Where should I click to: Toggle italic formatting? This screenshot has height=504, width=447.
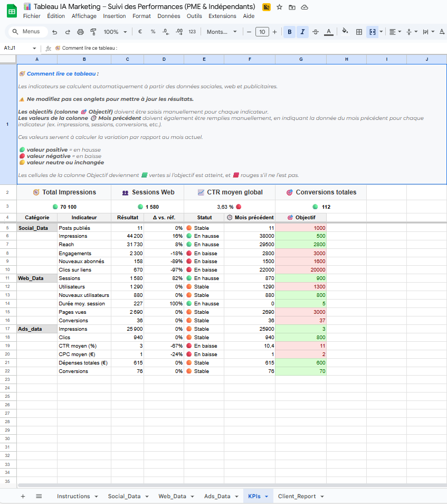(x=302, y=32)
